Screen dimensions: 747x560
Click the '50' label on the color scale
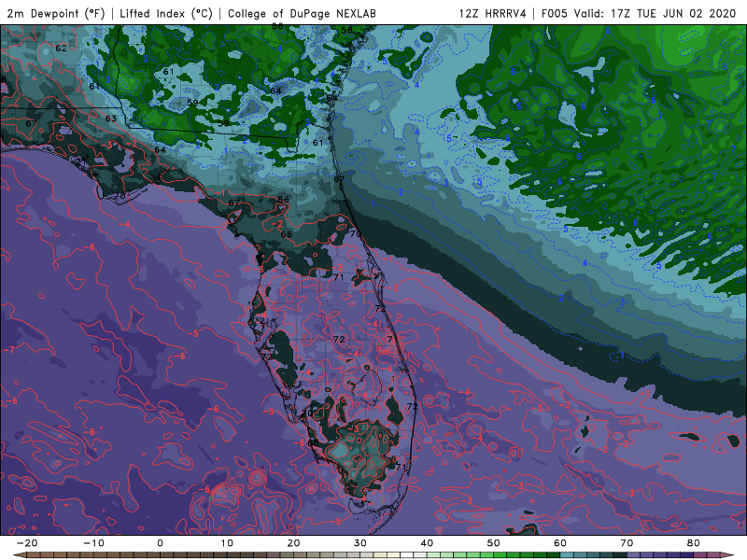(x=494, y=543)
